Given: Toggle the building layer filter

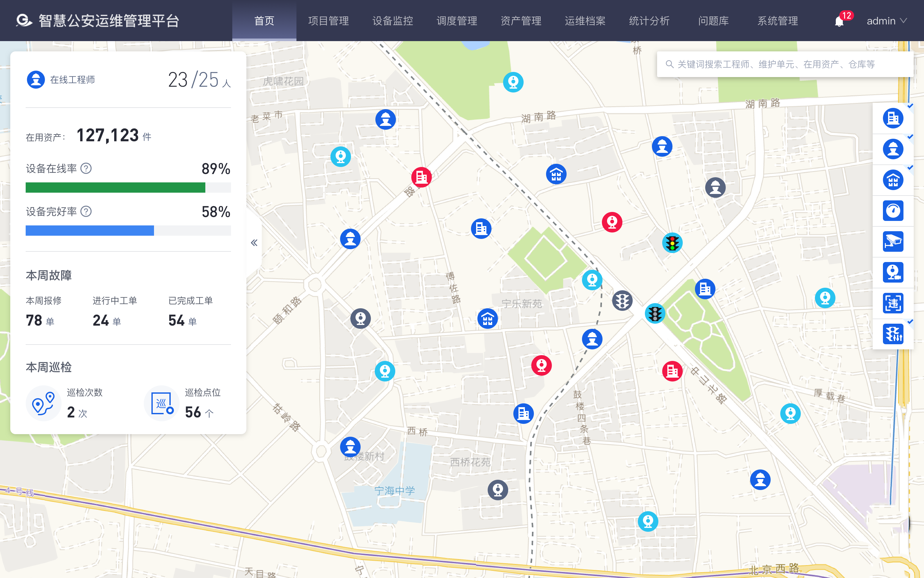Looking at the screenshot, I should coord(893,118).
